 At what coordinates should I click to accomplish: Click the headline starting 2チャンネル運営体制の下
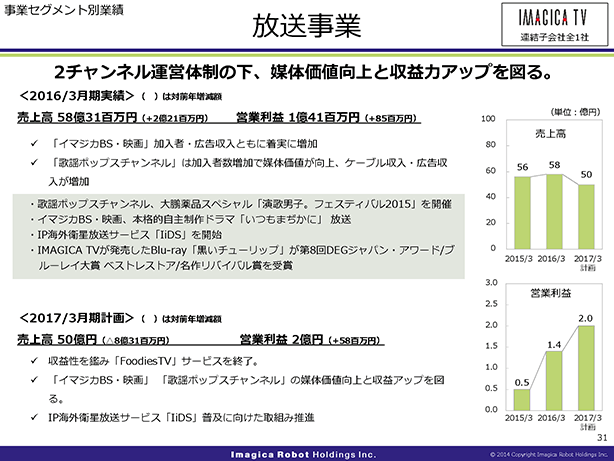[x=303, y=72]
